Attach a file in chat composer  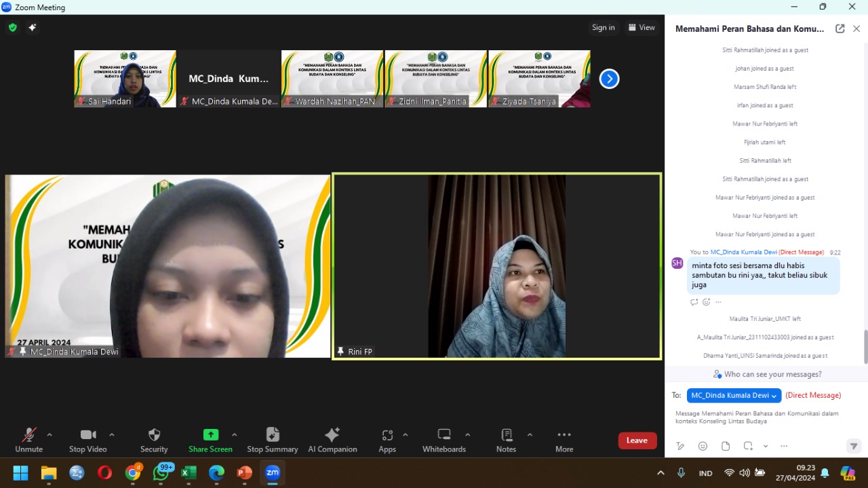tap(726, 446)
